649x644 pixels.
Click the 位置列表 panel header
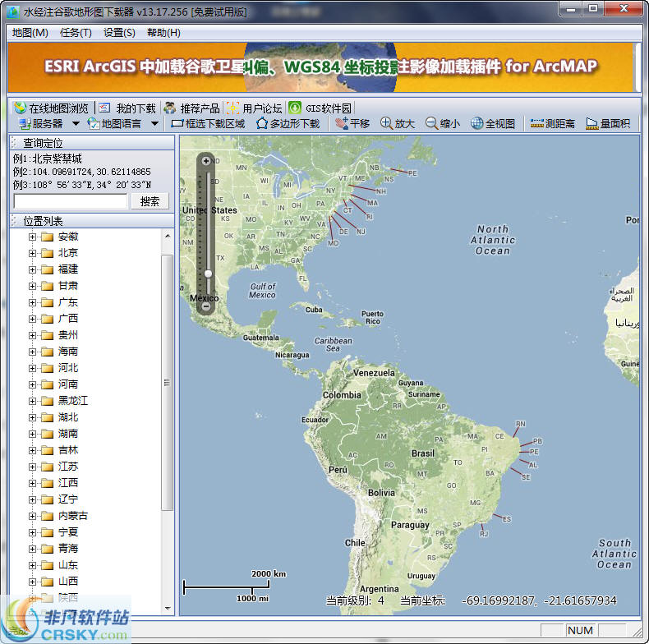coord(92,221)
